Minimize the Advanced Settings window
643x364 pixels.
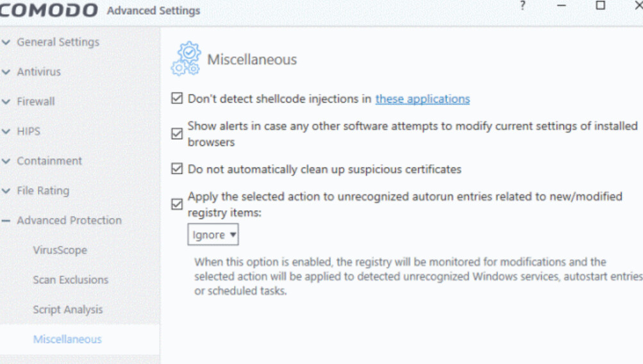pyautogui.click(x=562, y=6)
